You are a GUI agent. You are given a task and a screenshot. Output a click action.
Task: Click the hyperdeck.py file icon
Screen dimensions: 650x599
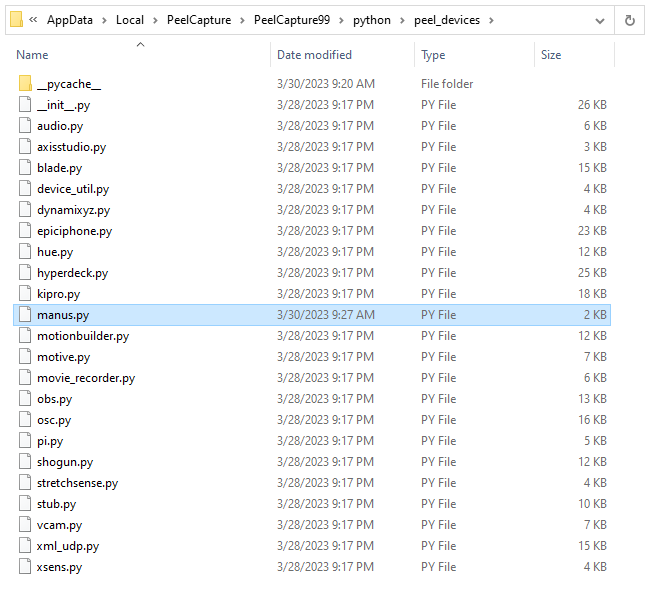coord(26,273)
